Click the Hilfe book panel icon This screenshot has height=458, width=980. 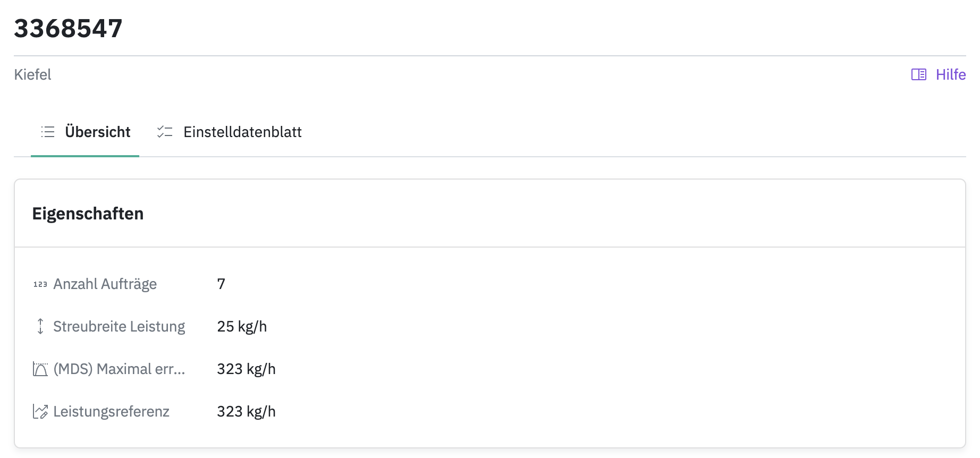tap(918, 74)
